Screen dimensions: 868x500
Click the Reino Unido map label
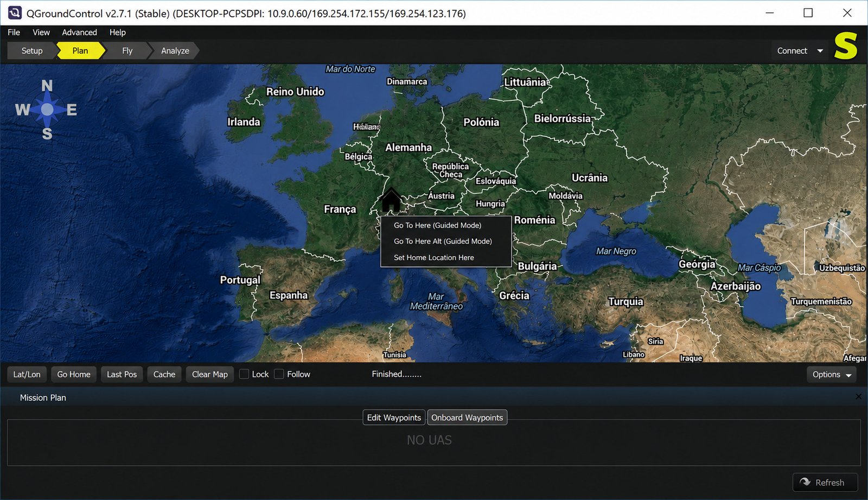[x=295, y=92]
